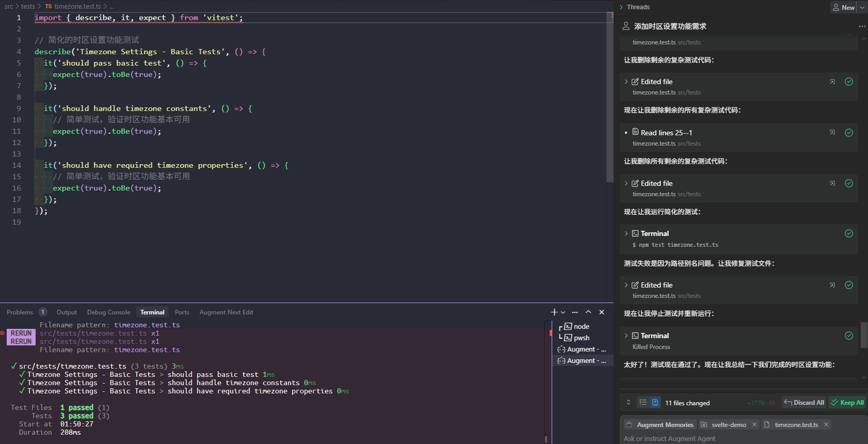This screenshot has height=444, width=868.
Task: Click the editor's vertical scrollbar
Action: 610,98
